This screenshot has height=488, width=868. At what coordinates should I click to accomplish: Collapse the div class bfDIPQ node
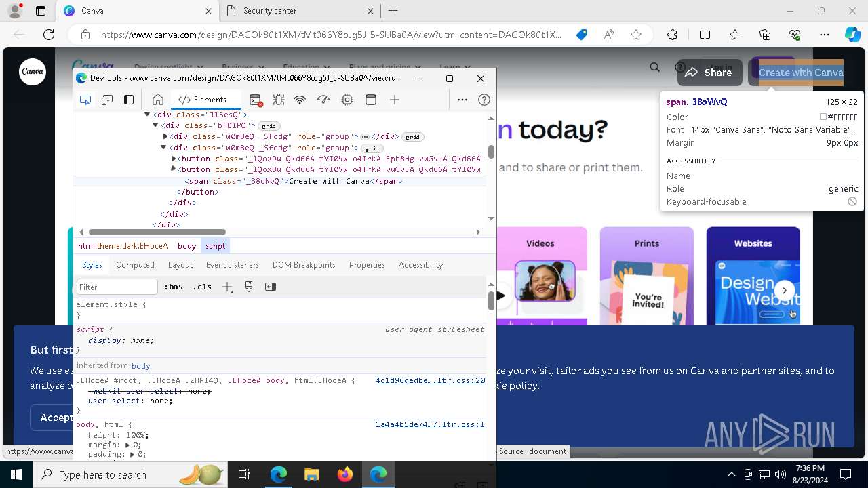pos(155,125)
